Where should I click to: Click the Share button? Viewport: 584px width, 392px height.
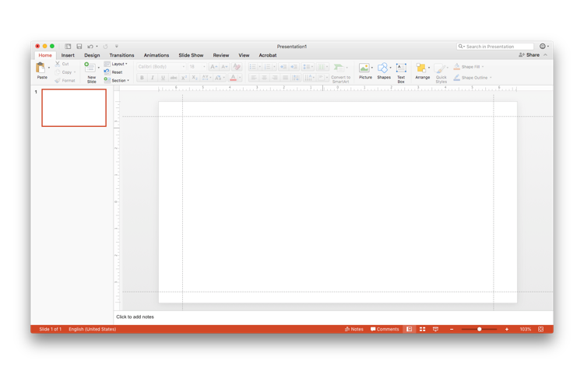[529, 55]
